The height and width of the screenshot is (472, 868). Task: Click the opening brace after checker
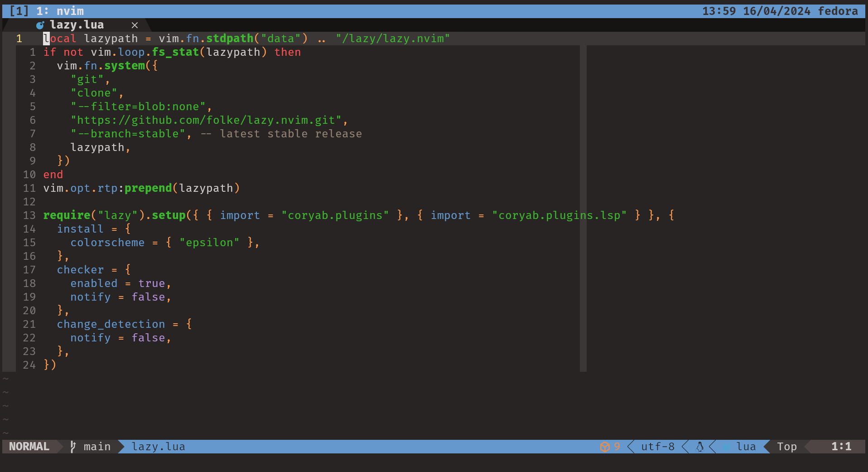coord(128,270)
